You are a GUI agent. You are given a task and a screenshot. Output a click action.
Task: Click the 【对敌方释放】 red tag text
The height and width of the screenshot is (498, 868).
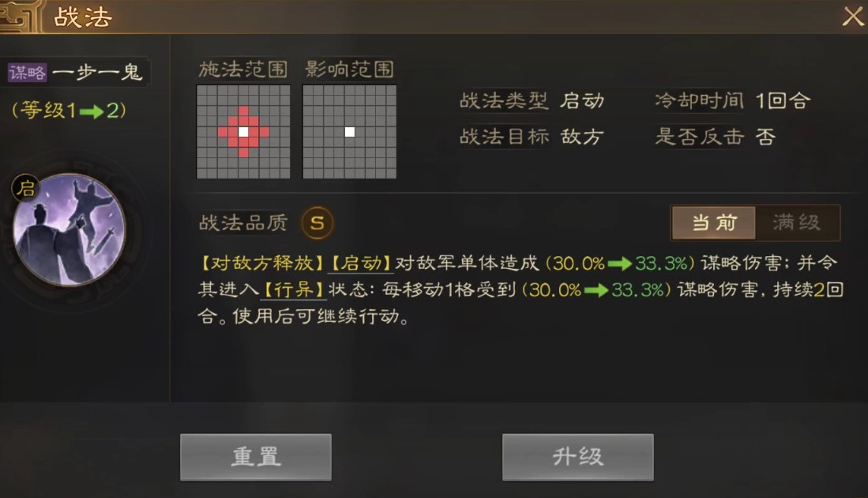[x=262, y=262]
